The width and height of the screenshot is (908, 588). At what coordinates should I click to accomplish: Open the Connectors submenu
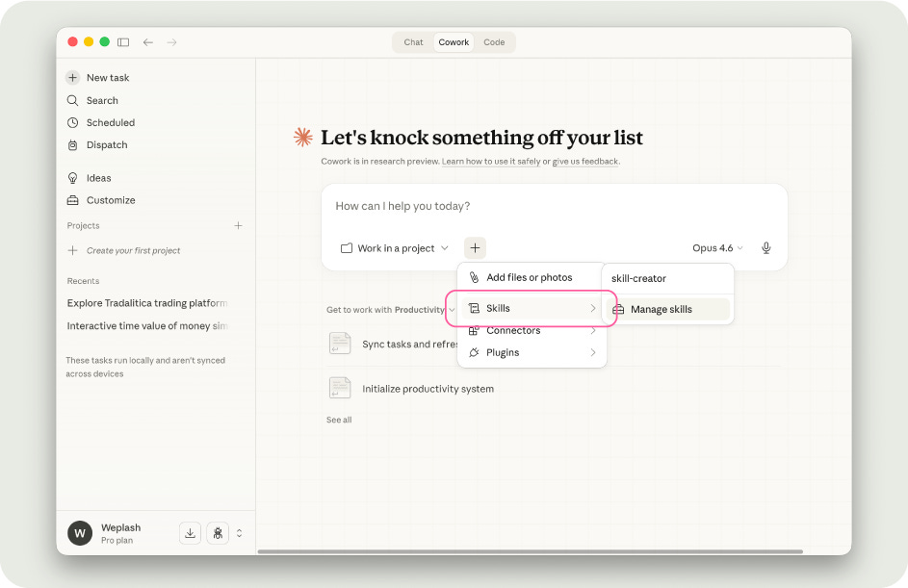click(x=532, y=330)
